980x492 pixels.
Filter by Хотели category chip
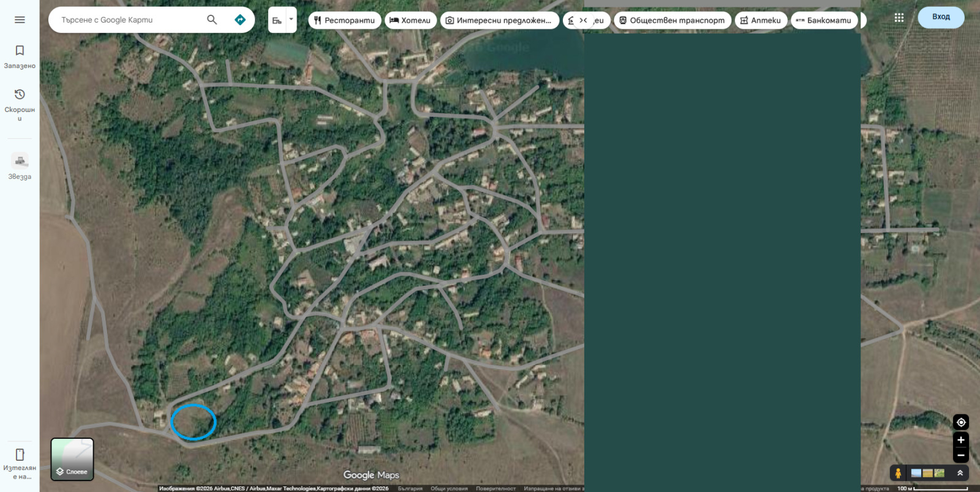coord(410,20)
